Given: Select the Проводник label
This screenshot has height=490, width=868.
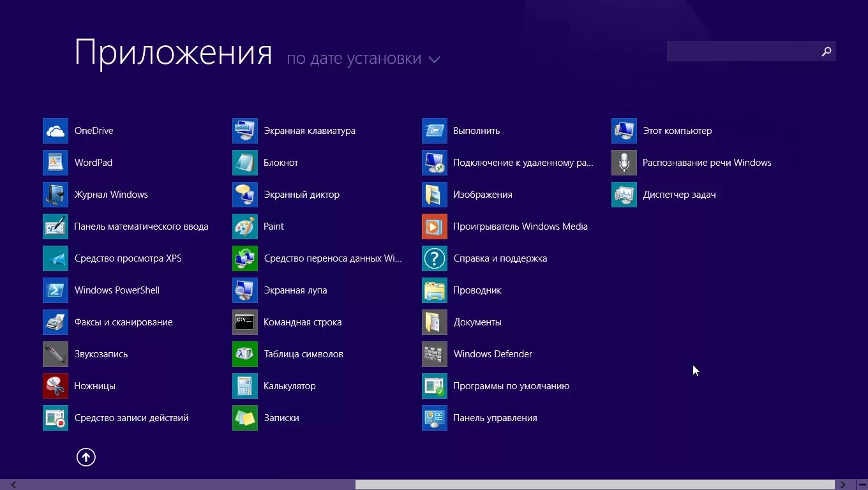Looking at the screenshot, I should pos(477,290).
